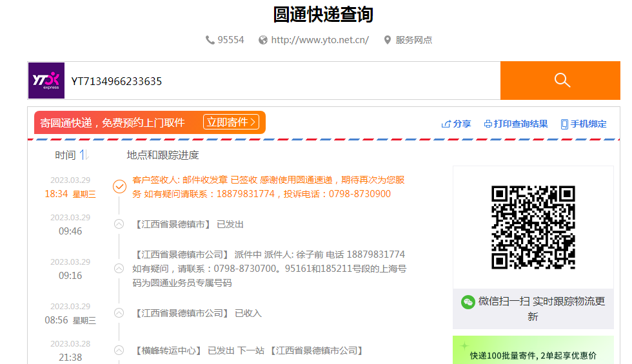Click the 寄圆通快递，免费预约上门取件 banner text
This screenshot has height=364, width=632.
[x=112, y=122]
